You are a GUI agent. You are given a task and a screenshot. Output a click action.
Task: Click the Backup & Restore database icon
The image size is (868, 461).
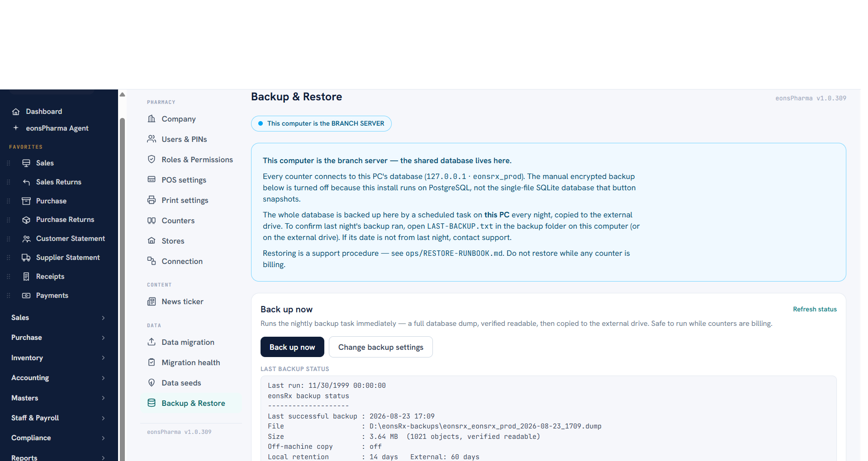[x=152, y=403]
